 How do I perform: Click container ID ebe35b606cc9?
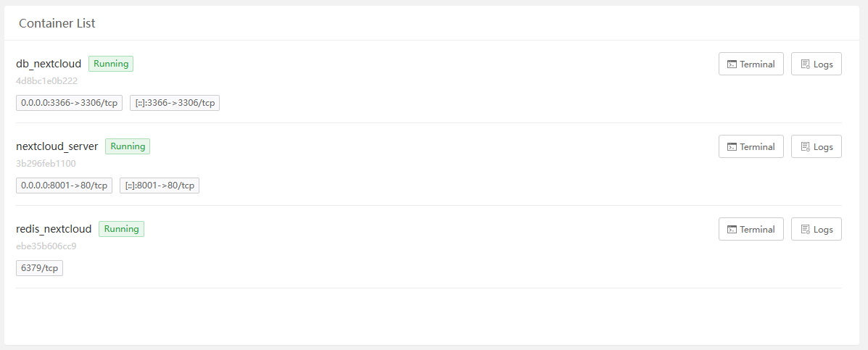pyautogui.click(x=46, y=246)
